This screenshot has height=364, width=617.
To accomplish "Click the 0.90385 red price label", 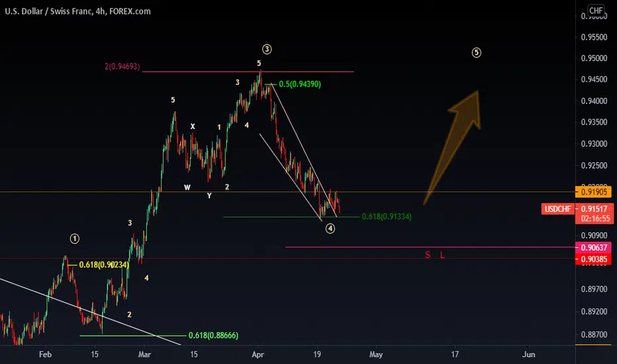I will [x=594, y=259].
